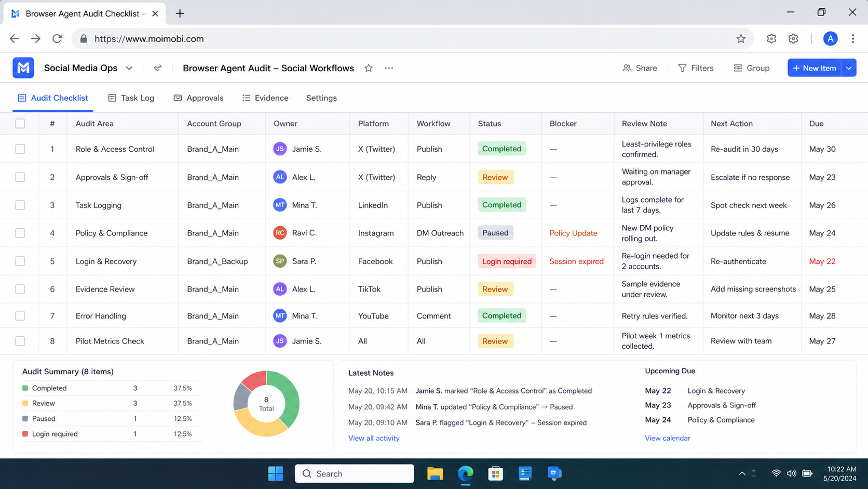Open the Paused status in Policy & Compliance row
This screenshot has height=489, width=868.
tap(495, 233)
